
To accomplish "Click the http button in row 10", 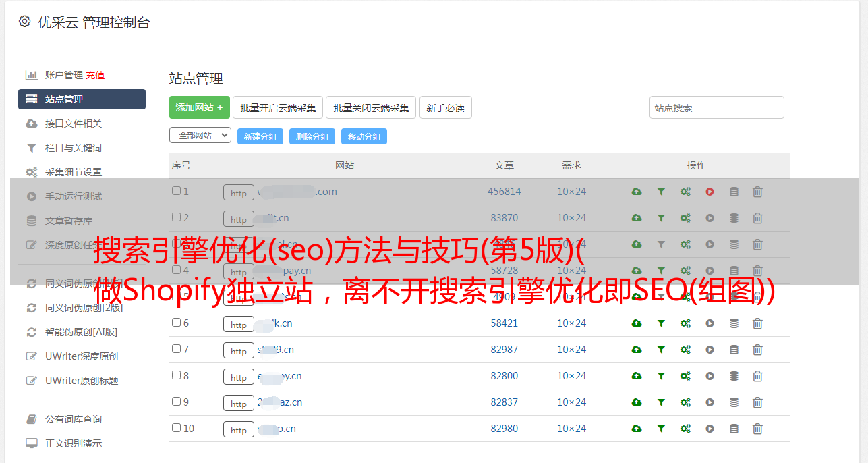I will click(x=239, y=429).
